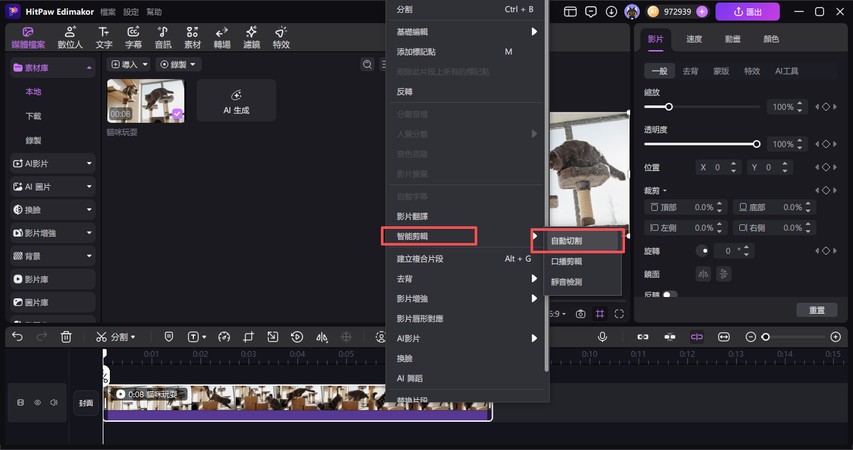Switch to the 顏色 properties tab
The width and height of the screenshot is (853, 450).
pos(771,39)
